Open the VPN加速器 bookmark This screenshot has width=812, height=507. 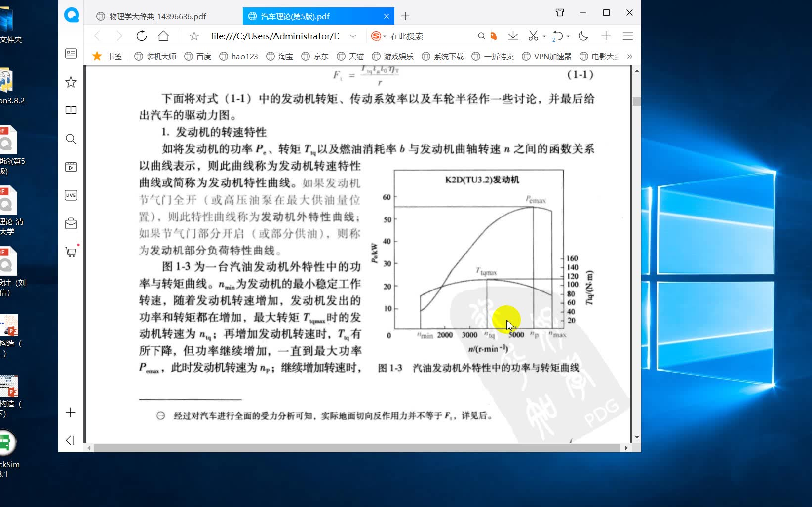(x=547, y=56)
